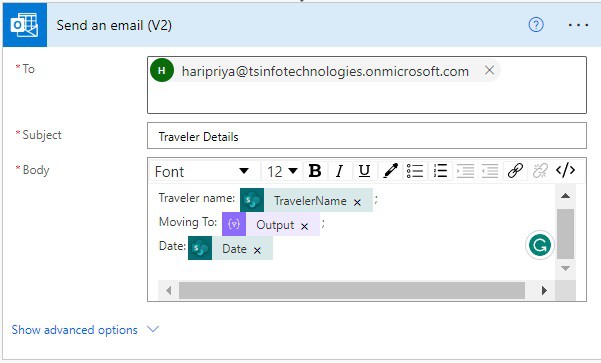Click the 'Date:' text in body
The image size is (601, 363).
tap(172, 246)
